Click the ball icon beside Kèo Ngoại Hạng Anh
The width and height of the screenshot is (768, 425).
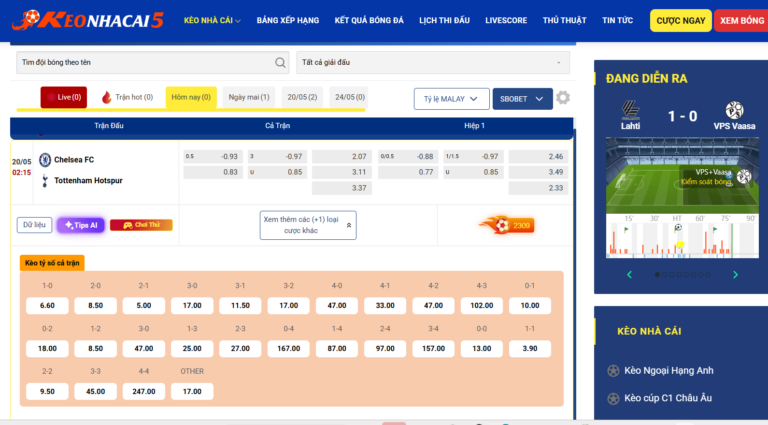(613, 371)
